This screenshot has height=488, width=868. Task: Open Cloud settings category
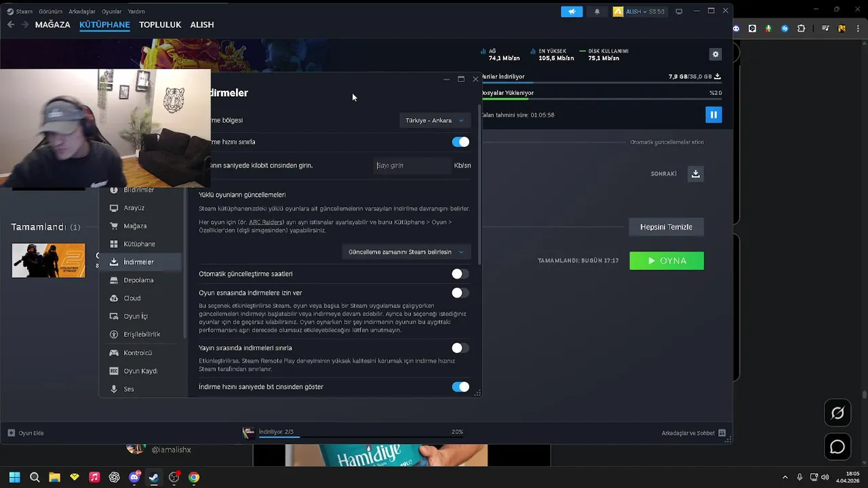(142, 298)
